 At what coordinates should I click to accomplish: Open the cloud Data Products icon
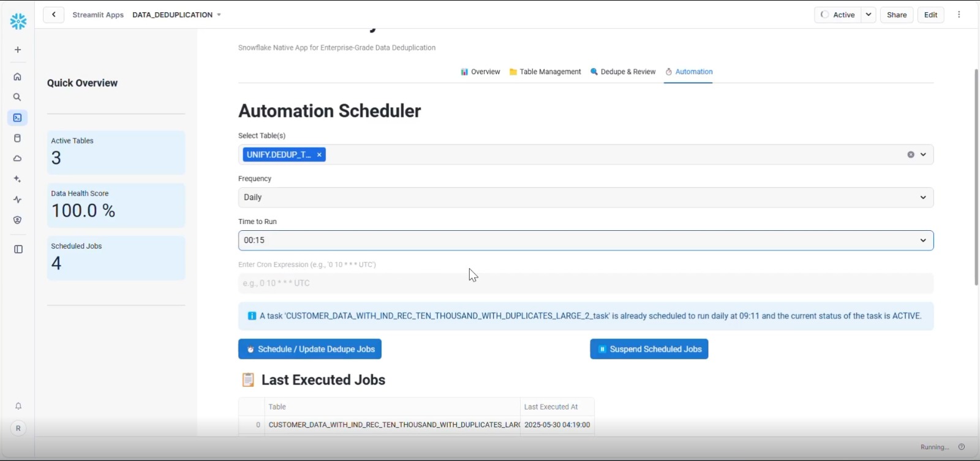[18, 159]
